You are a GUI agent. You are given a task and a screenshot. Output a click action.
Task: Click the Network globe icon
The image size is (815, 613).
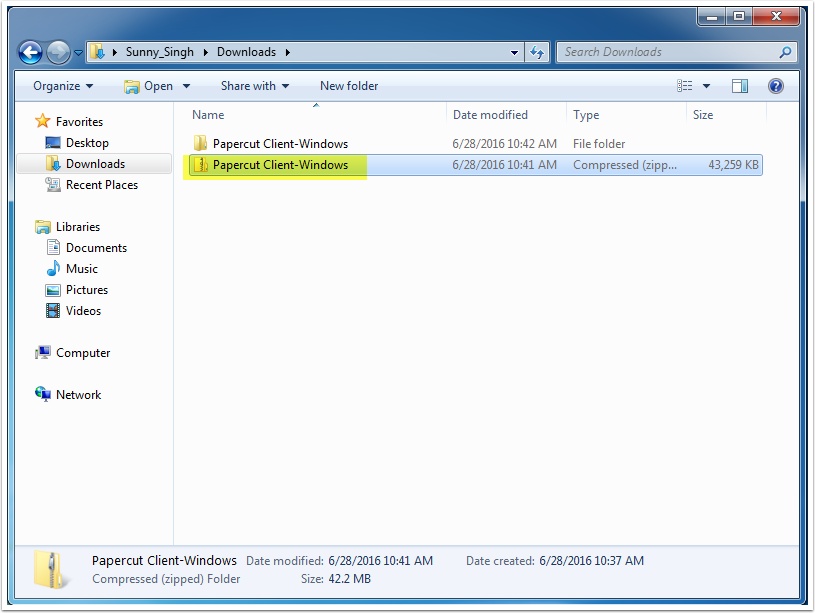point(43,394)
